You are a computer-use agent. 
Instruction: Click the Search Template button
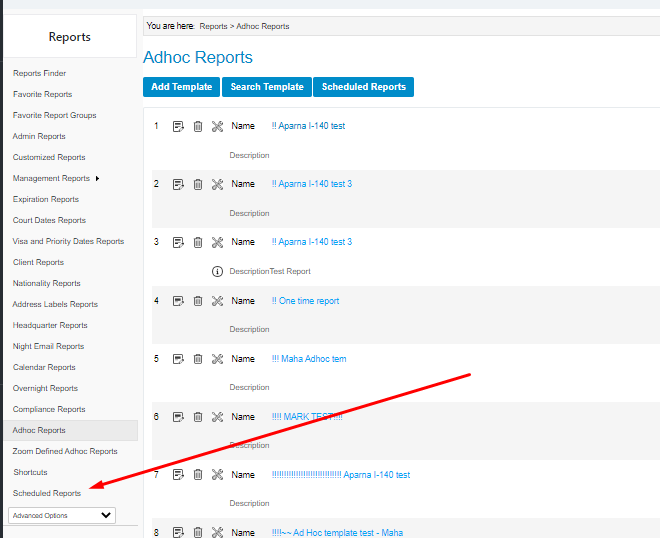[267, 87]
